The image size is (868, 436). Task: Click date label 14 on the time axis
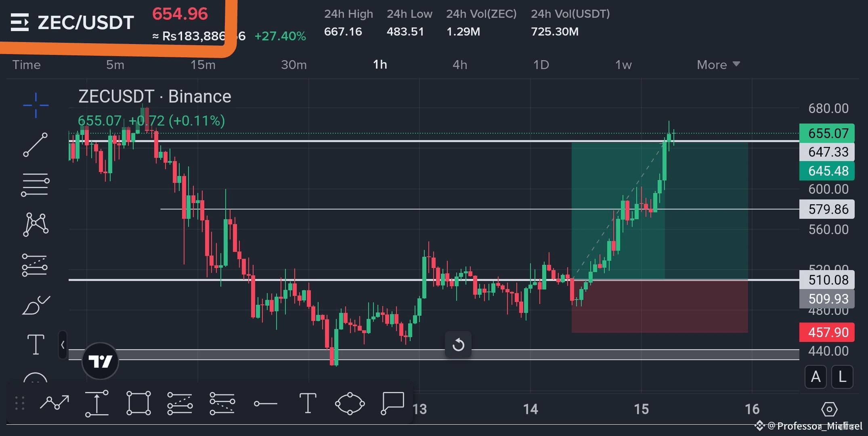[530, 409]
